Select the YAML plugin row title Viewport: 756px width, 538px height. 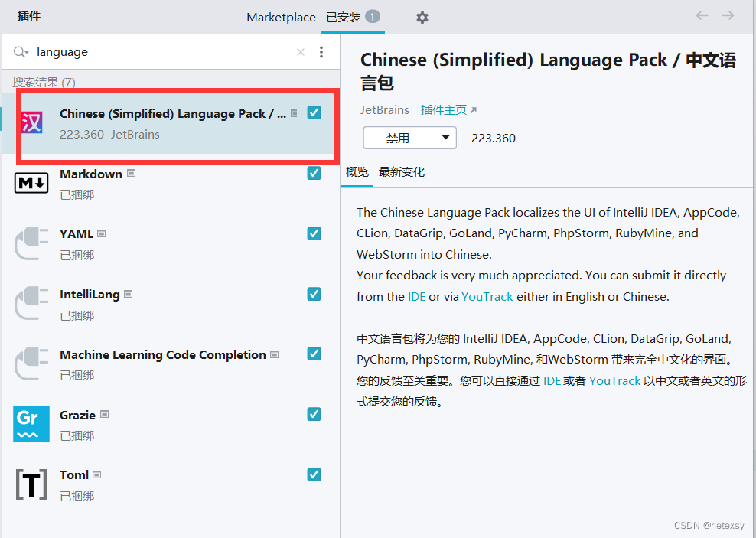pyautogui.click(x=77, y=234)
